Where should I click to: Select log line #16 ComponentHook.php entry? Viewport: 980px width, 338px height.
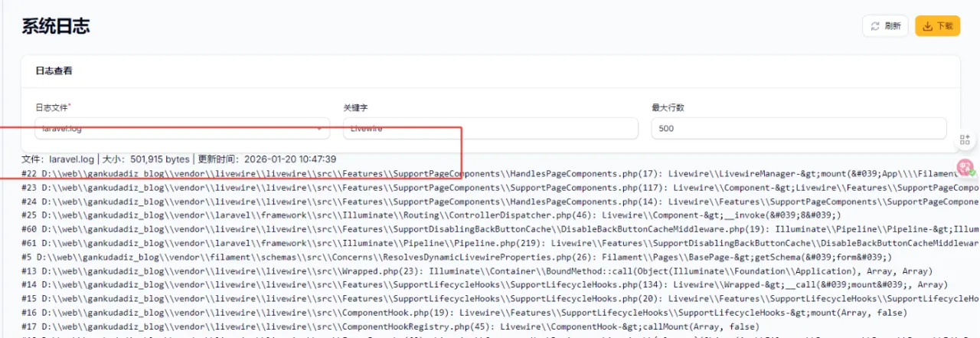point(459,313)
